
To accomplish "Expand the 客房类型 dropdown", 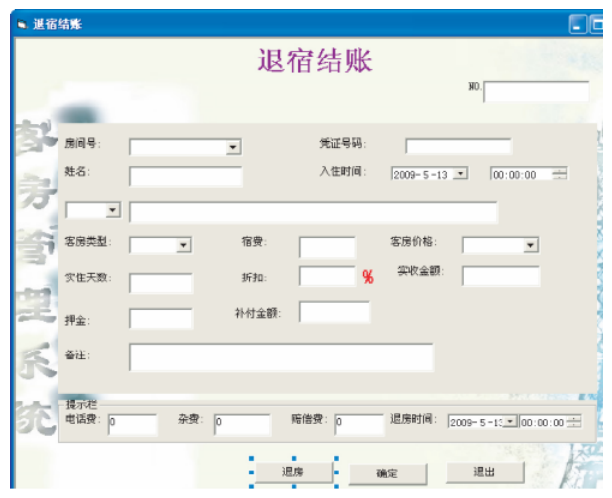I will (183, 245).
